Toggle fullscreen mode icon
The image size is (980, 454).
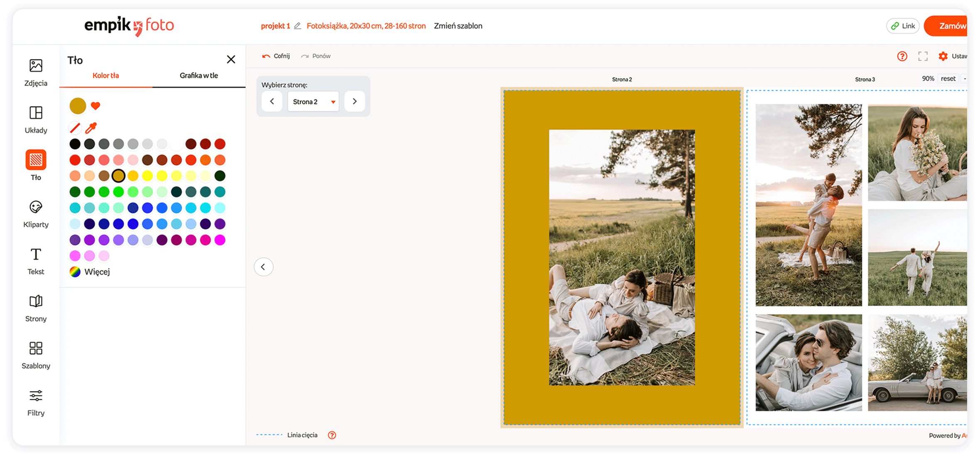tap(923, 56)
